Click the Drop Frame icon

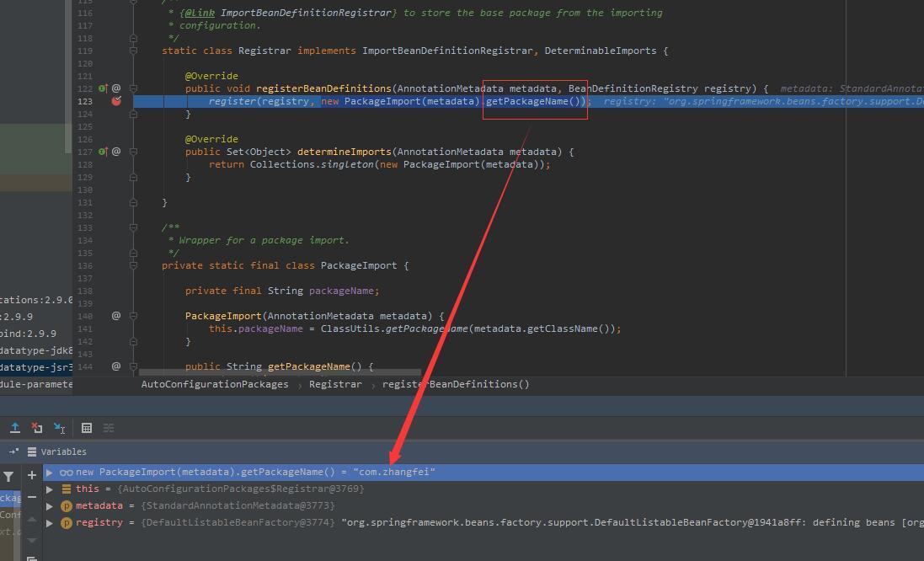pos(36,428)
